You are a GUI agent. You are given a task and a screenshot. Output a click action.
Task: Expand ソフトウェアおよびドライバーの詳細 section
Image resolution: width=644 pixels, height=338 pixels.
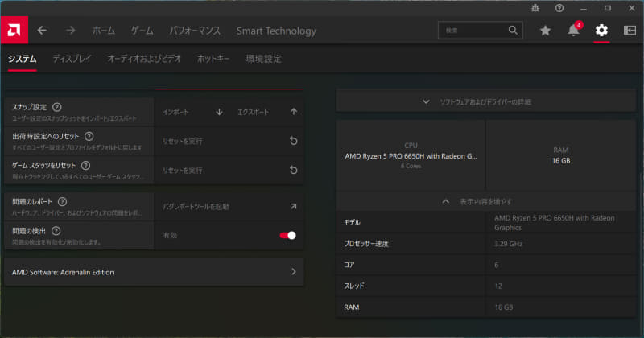pos(486,102)
